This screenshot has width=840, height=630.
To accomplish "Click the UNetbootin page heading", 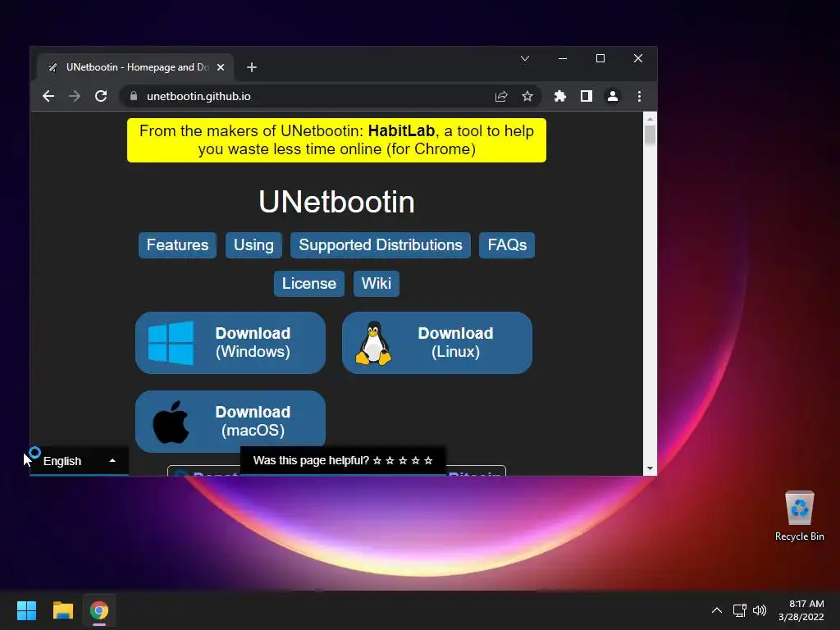I will (336, 202).
